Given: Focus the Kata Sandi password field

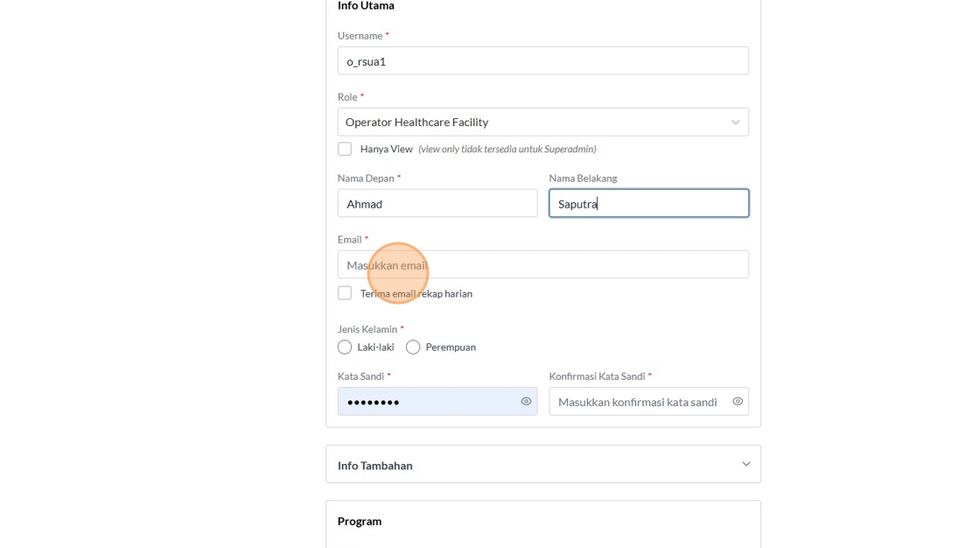Looking at the screenshot, I should pyautogui.click(x=429, y=402).
